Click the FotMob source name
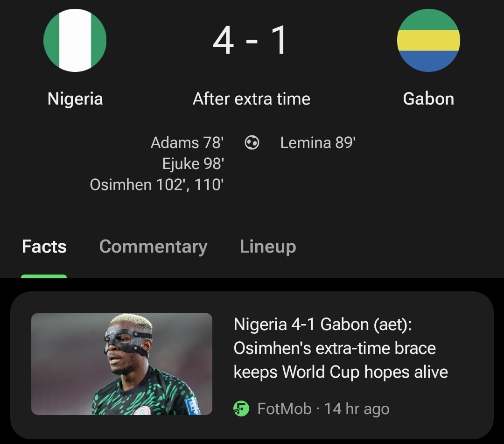Viewport: 504px width, 444px height. tap(284, 409)
